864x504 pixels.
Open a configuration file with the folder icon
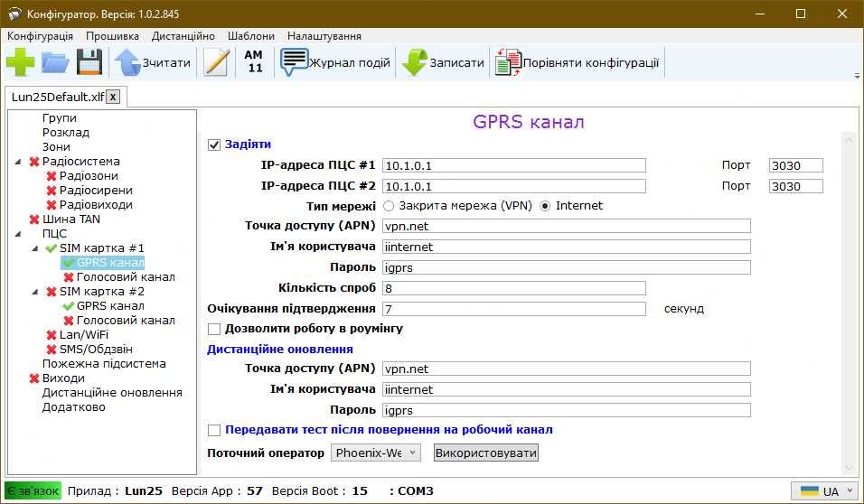(x=55, y=63)
